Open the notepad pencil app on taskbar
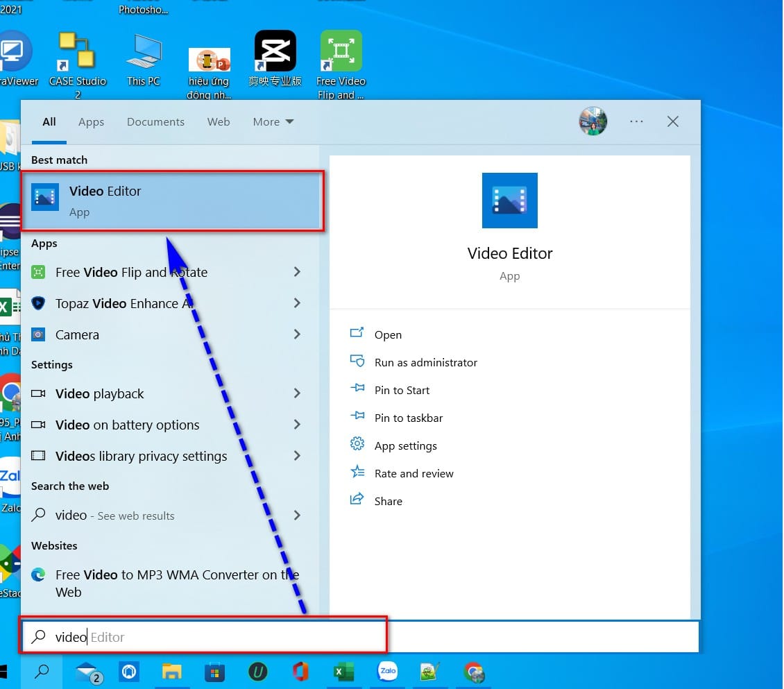784x689 pixels. tap(430, 672)
